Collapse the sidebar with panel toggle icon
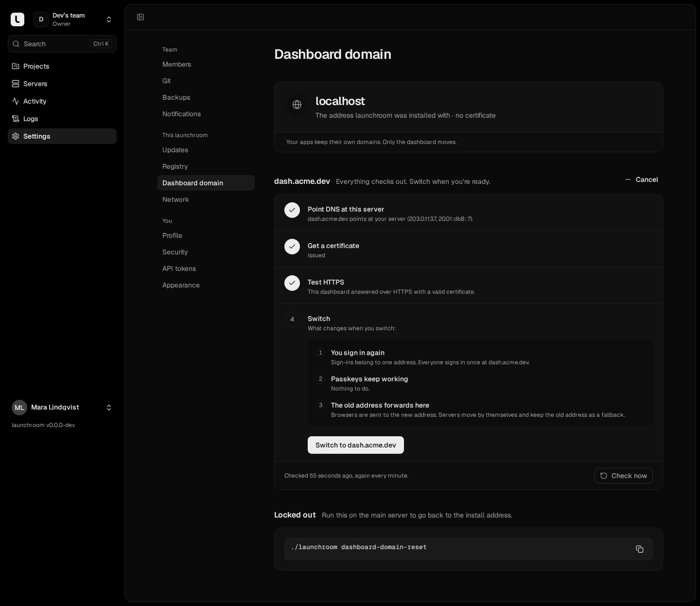Viewport: 700px width, 606px height. (140, 17)
